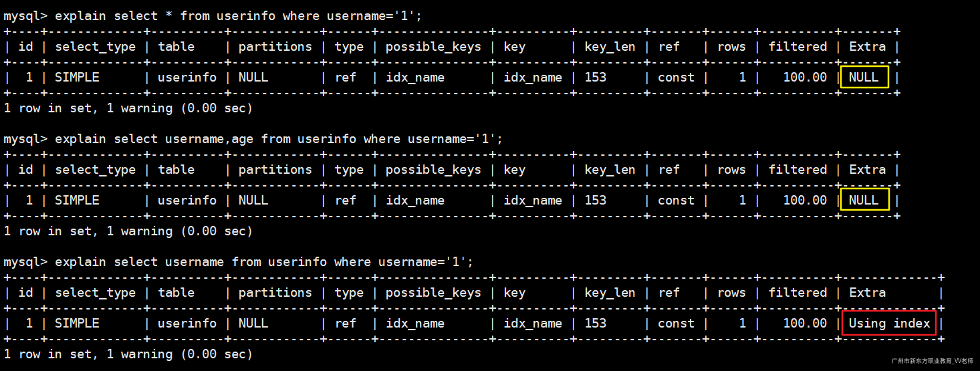This screenshot has height=371, width=980.
Task: Click the filtered header in the second table
Action: click(798, 169)
